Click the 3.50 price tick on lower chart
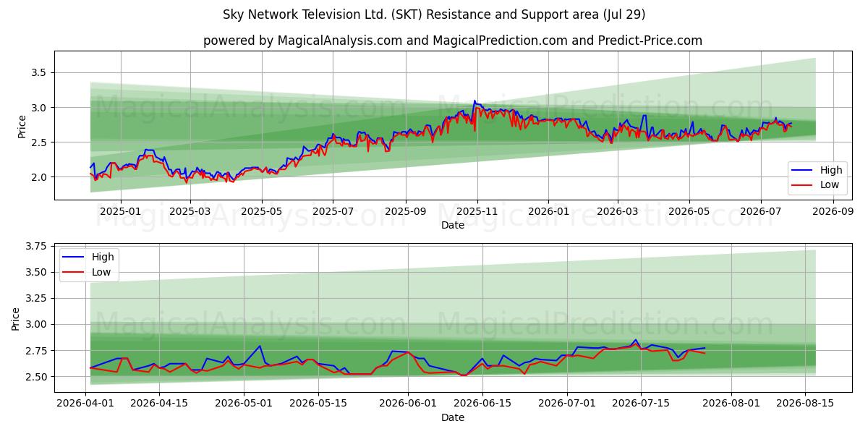 36,273
